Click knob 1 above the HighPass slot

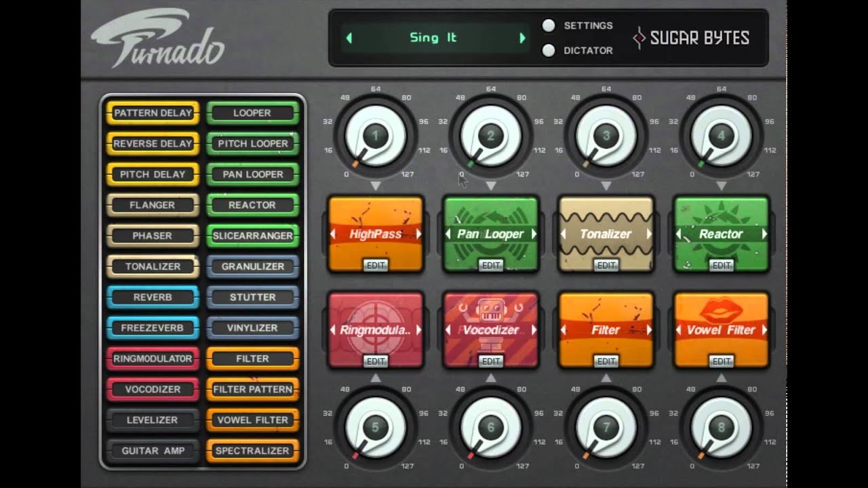(x=375, y=136)
